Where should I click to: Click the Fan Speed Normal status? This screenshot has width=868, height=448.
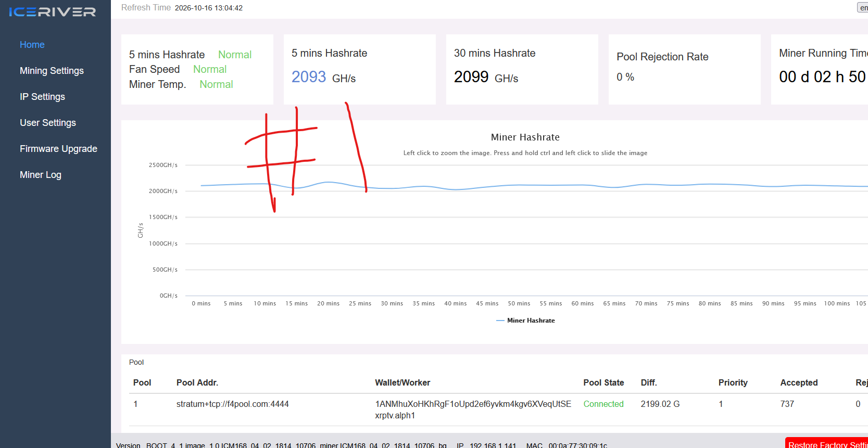[x=210, y=69]
